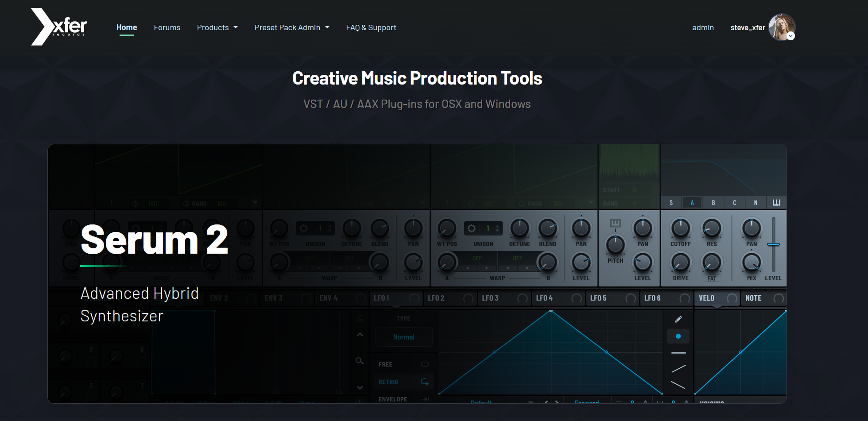Click the filter FAT knob
The height and width of the screenshot is (421, 868).
click(712, 263)
